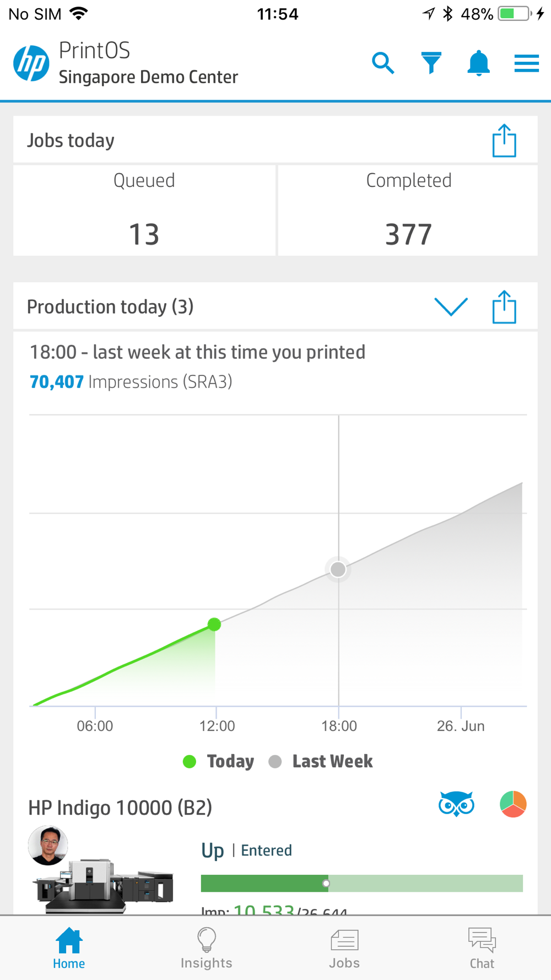Open notifications bell icon

tap(478, 63)
